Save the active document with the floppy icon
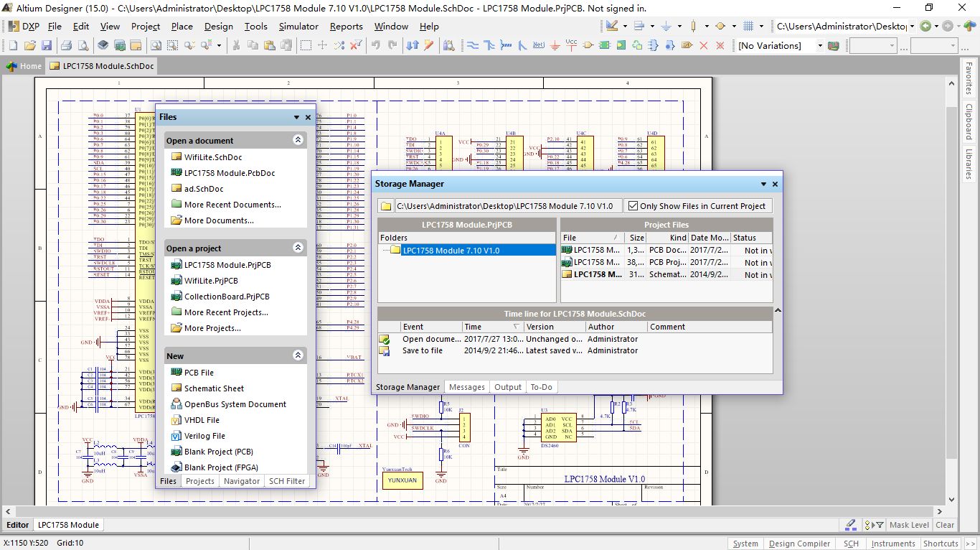 [x=47, y=45]
